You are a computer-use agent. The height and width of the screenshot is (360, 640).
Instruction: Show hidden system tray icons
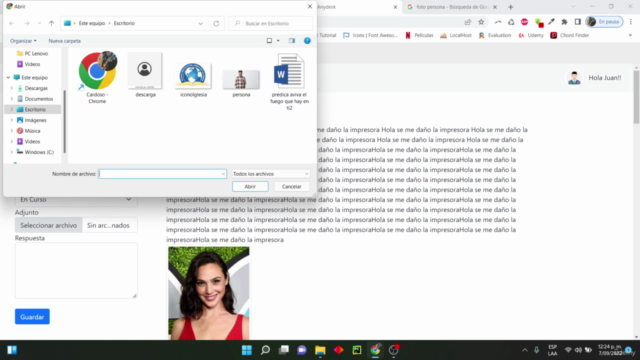coord(525,350)
